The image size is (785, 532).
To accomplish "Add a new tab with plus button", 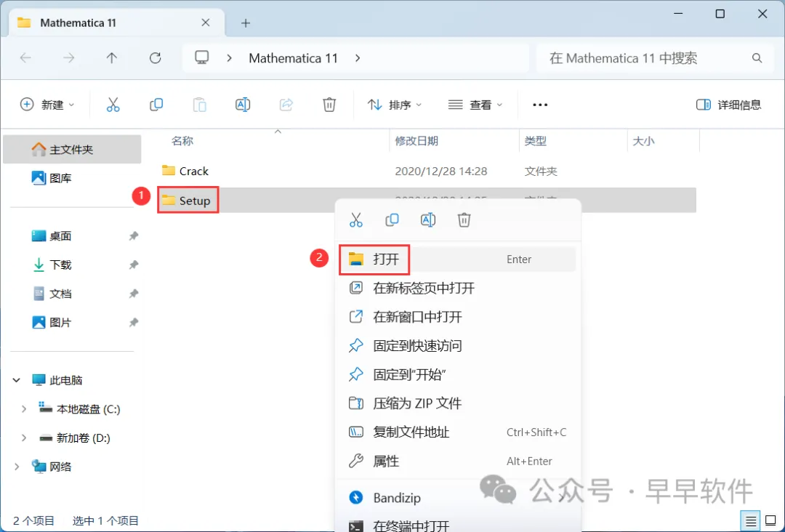I will [246, 23].
